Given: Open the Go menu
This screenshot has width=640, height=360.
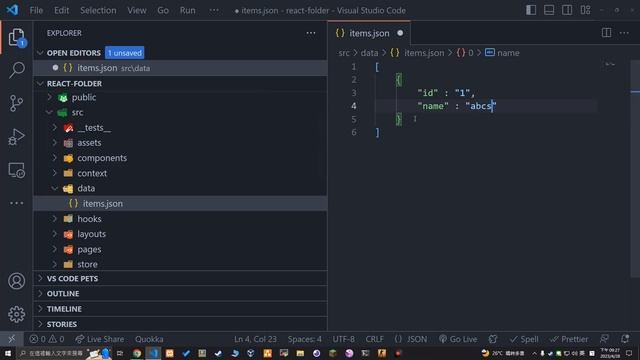Looking at the screenshot, I should tap(163, 10).
